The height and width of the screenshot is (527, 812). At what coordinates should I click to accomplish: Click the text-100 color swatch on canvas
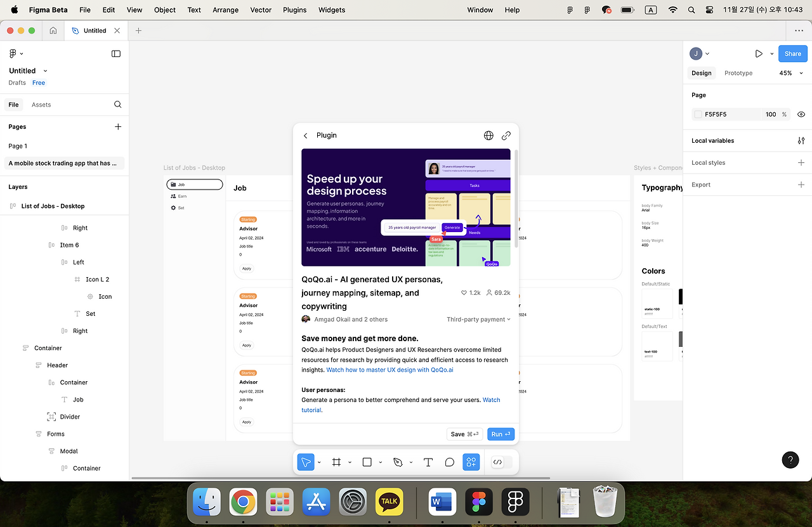(657, 346)
